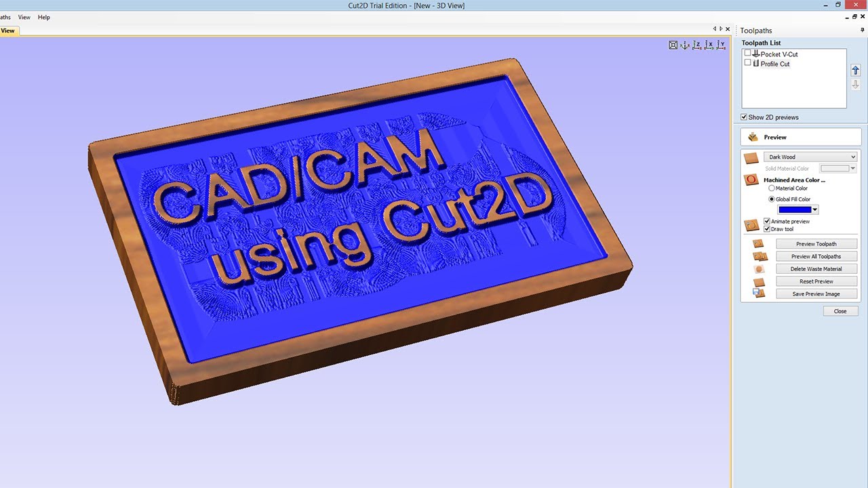The height and width of the screenshot is (488, 868).
Task: Click the Reset Preview icon
Action: tap(759, 281)
